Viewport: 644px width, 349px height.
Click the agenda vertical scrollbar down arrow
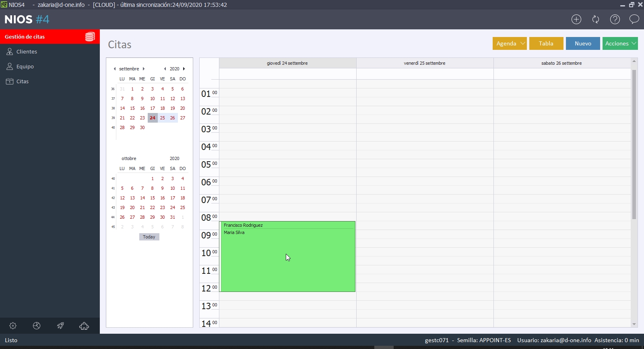[634, 324]
